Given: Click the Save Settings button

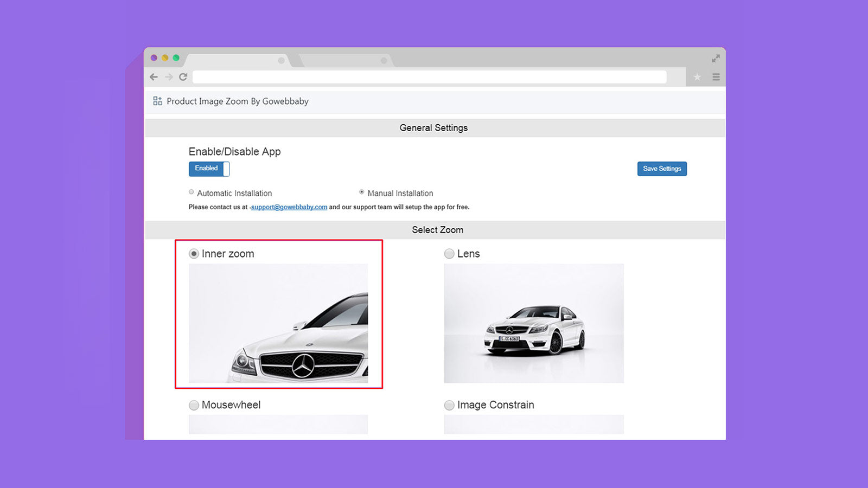Looking at the screenshot, I should (x=662, y=169).
